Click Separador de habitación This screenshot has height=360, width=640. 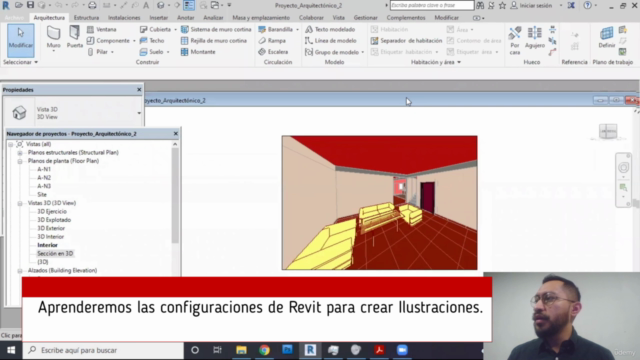[x=406, y=41]
